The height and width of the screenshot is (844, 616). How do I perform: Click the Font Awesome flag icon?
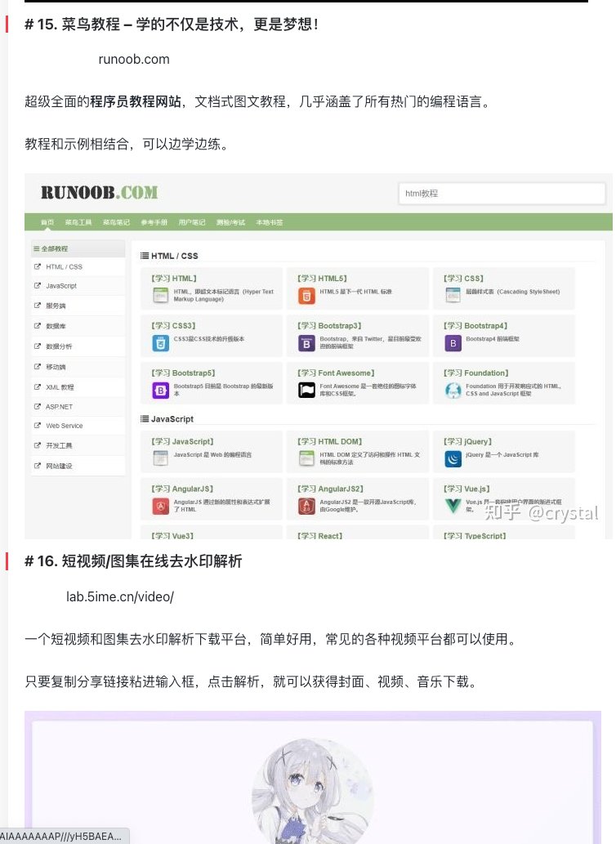[x=306, y=391]
